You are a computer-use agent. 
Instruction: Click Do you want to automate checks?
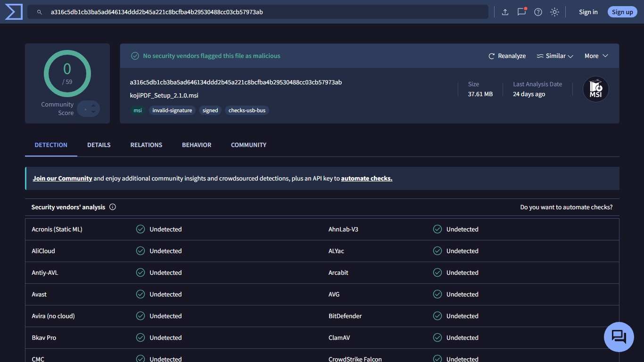[x=566, y=207]
